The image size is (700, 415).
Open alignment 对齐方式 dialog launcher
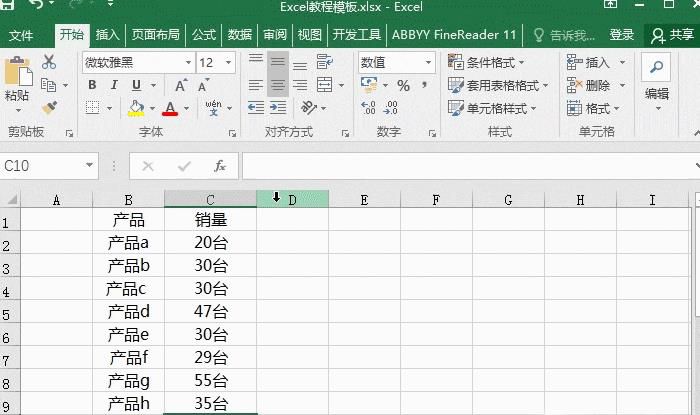coord(345,133)
